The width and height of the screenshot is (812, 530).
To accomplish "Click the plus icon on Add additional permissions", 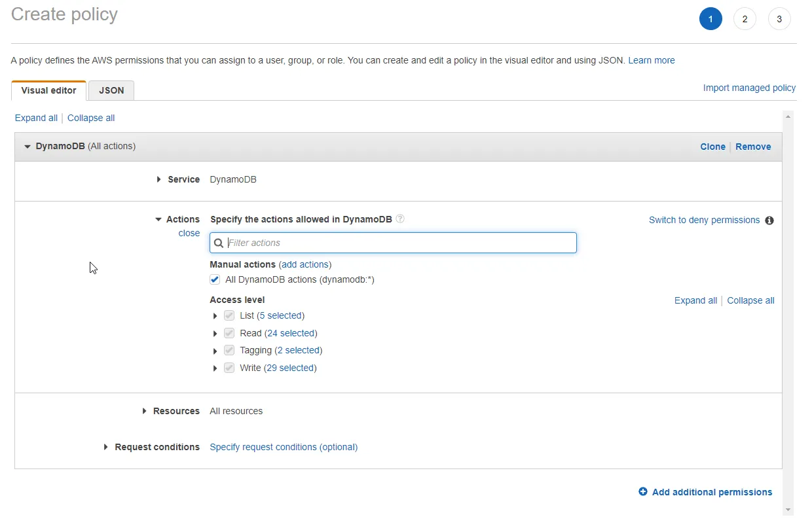I will point(643,492).
